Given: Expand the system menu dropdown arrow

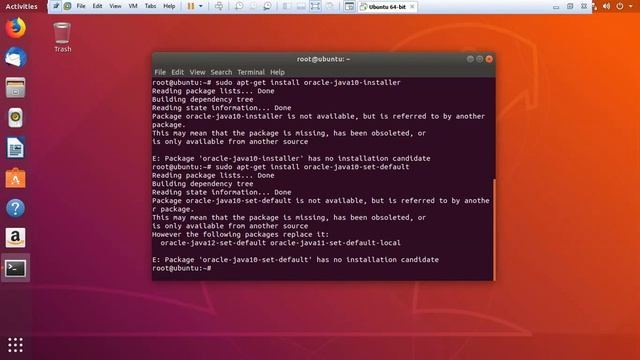Looking at the screenshot, I should tap(631, 7).
